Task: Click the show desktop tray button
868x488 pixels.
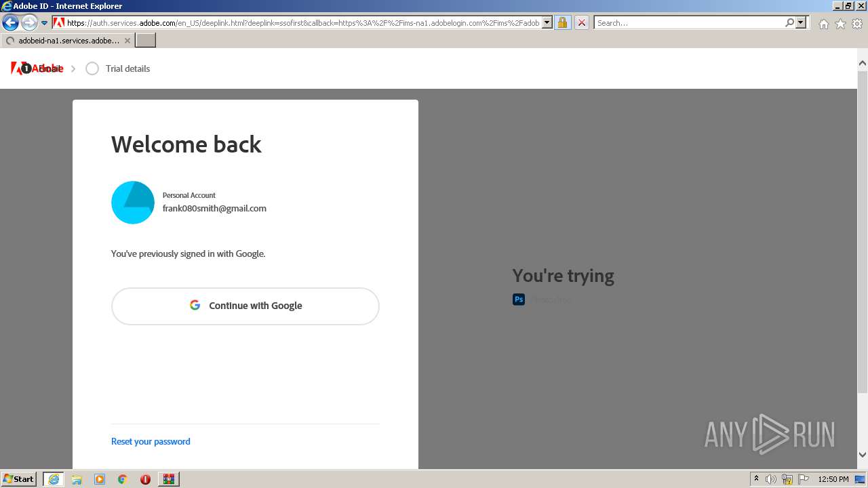Action: click(860, 479)
